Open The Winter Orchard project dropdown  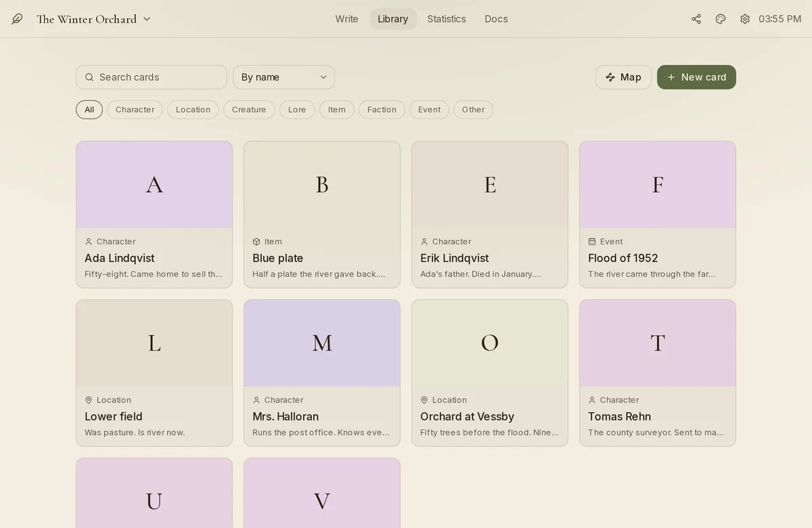(x=94, y=19)
